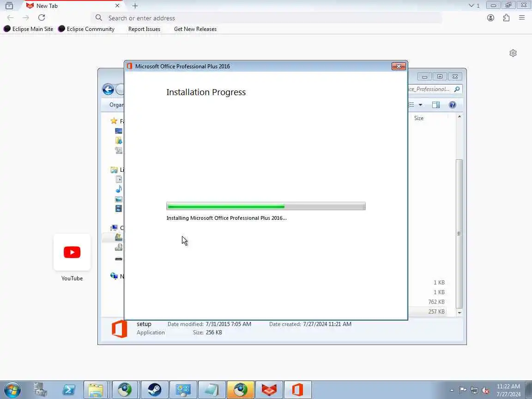The width and height of the screenshot is (532, 399).
Task: Open the Action Center flag tray icon
Action: [x=463, y=390]
